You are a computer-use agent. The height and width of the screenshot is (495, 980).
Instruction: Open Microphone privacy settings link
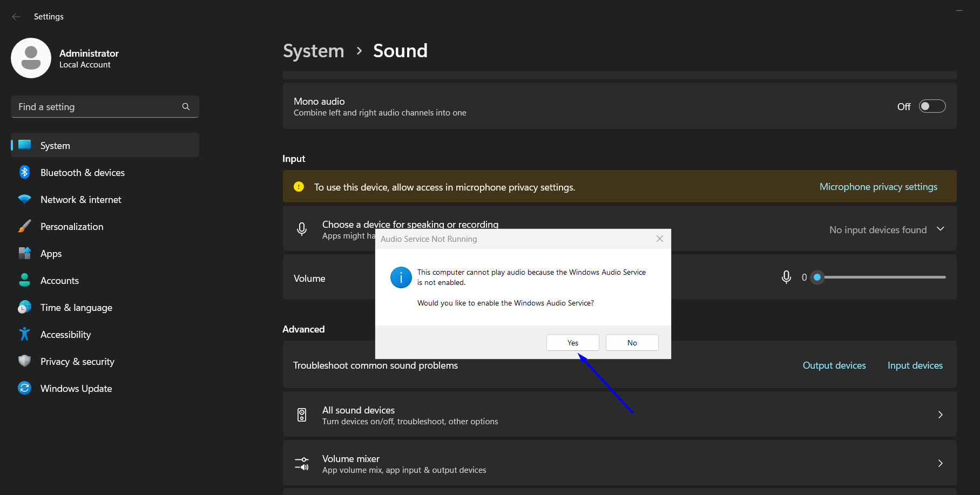tap(878, 187)
